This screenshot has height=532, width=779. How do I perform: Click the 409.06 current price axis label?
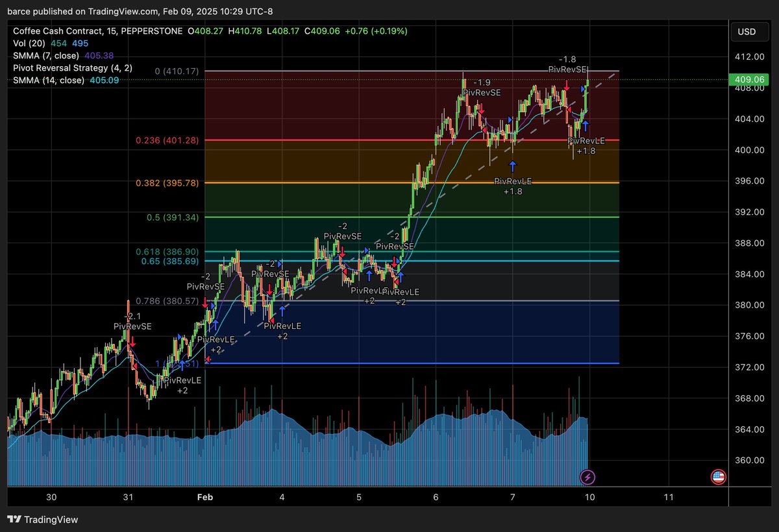(750, 80)
